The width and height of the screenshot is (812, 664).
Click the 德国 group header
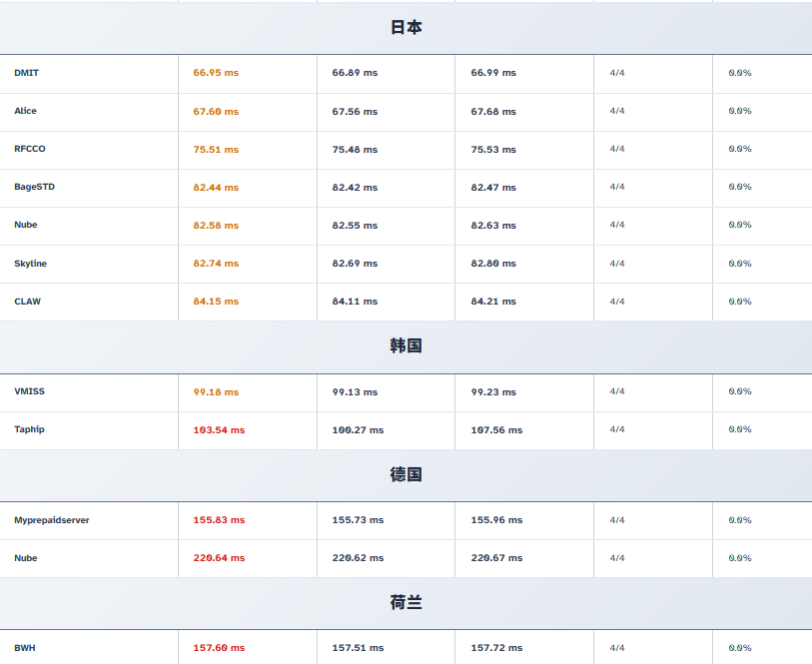tap(406, 475)
